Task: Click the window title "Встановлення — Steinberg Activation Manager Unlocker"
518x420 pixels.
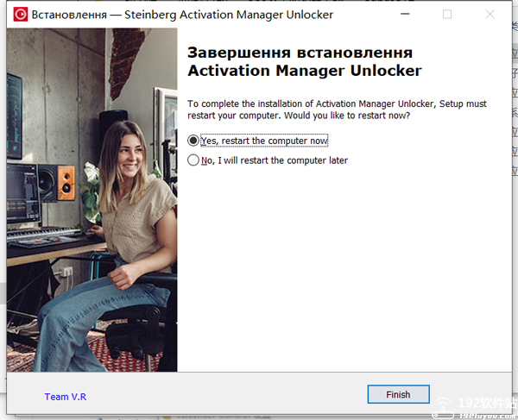Action: tap(182, 15)
